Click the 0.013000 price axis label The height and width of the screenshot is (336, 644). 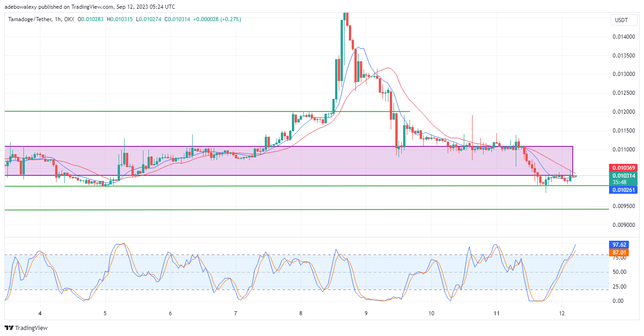pyautogui.click(x=624, y=75)
